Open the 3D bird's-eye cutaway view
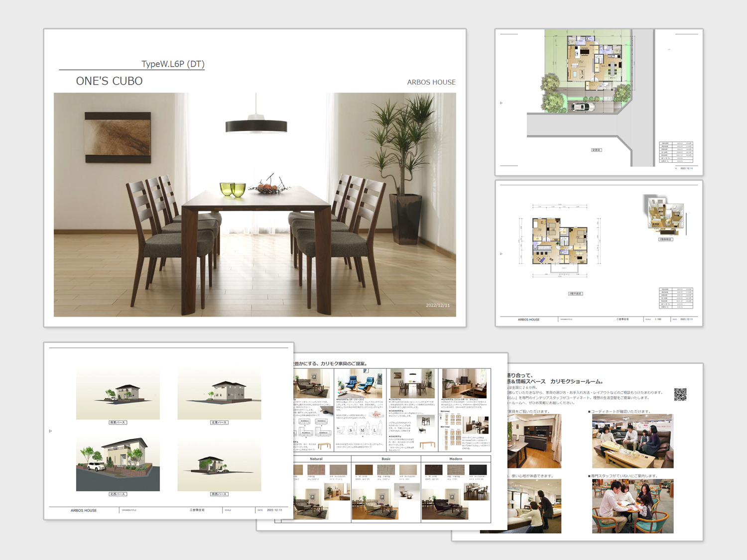Viewport: 747px width, 560px height. [665, 215]
